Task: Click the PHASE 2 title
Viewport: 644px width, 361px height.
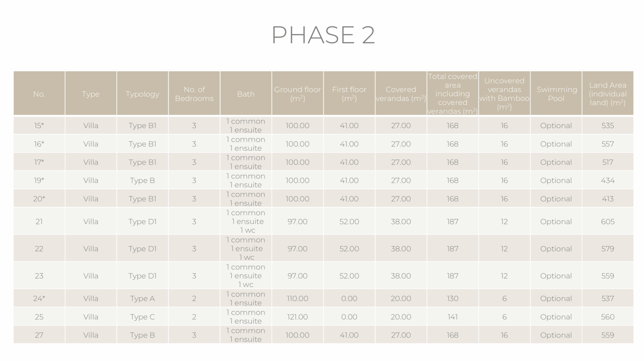Action: 323,35
